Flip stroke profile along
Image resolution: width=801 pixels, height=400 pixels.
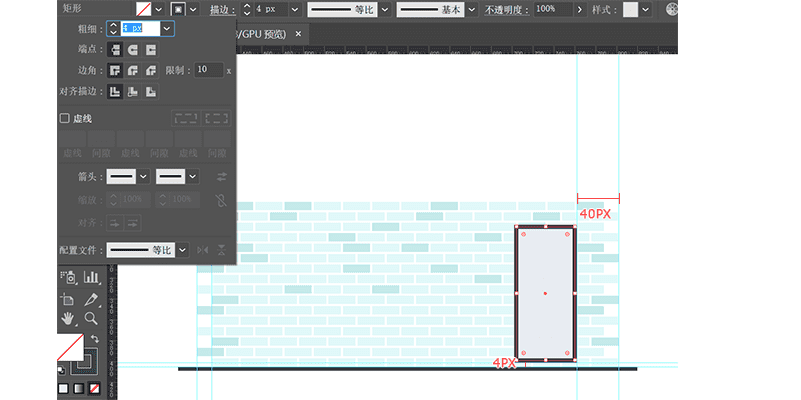pyautogui.click(x=203, y=250)
